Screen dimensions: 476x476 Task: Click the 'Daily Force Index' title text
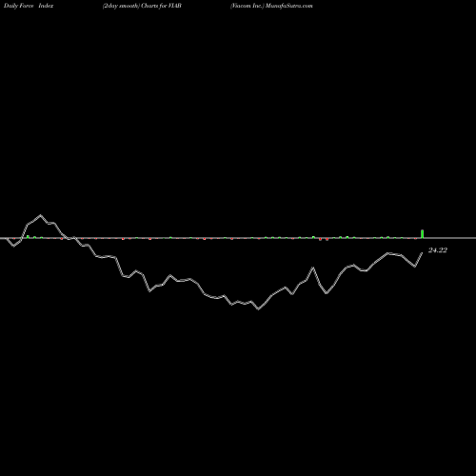point(29,6)
